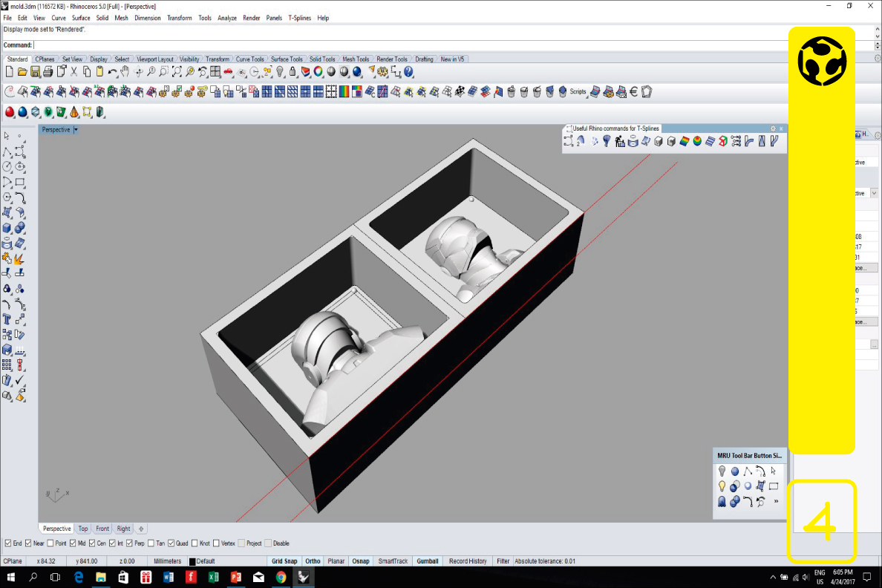
Task: Toggle the Near osnap checkbox
Action: pyautogui.click(x=28, y=543)
